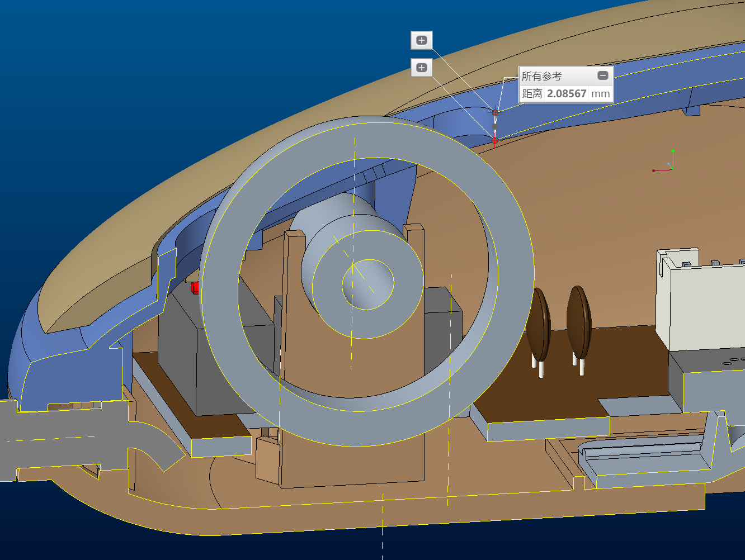Screen dimensions: 745x560
Task: Select the small red component
Action: 195,287
